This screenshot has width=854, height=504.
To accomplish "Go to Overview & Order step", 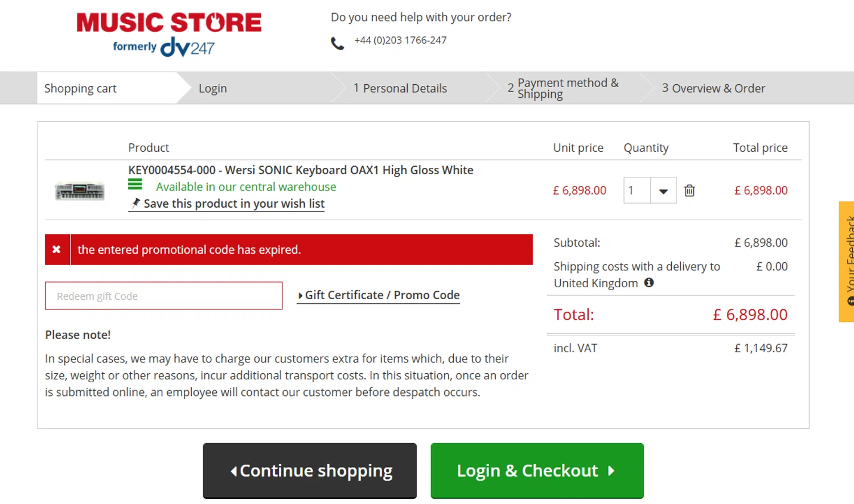I will tap(713, 88).
